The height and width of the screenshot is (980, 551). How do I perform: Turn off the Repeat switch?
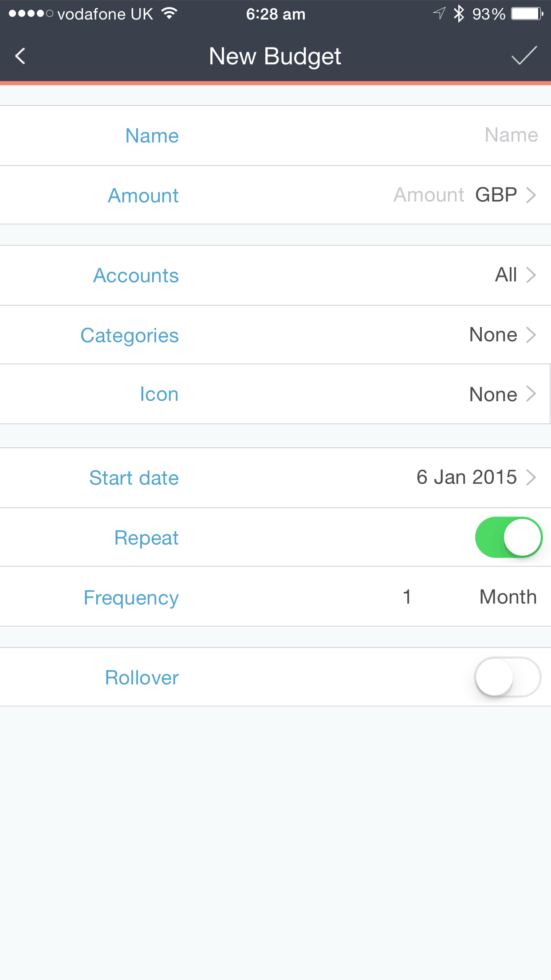point(508,537)
